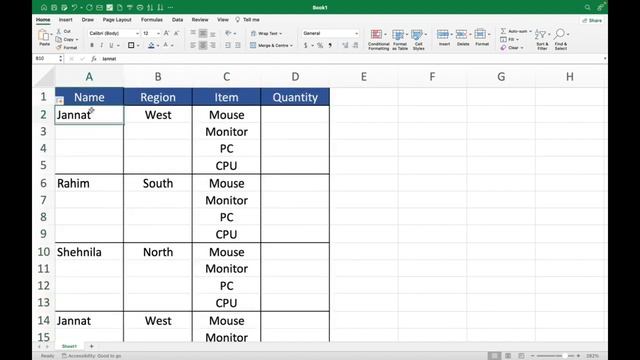
Task: Click the fill colour bucket swatch
Action: click(151, 45)
